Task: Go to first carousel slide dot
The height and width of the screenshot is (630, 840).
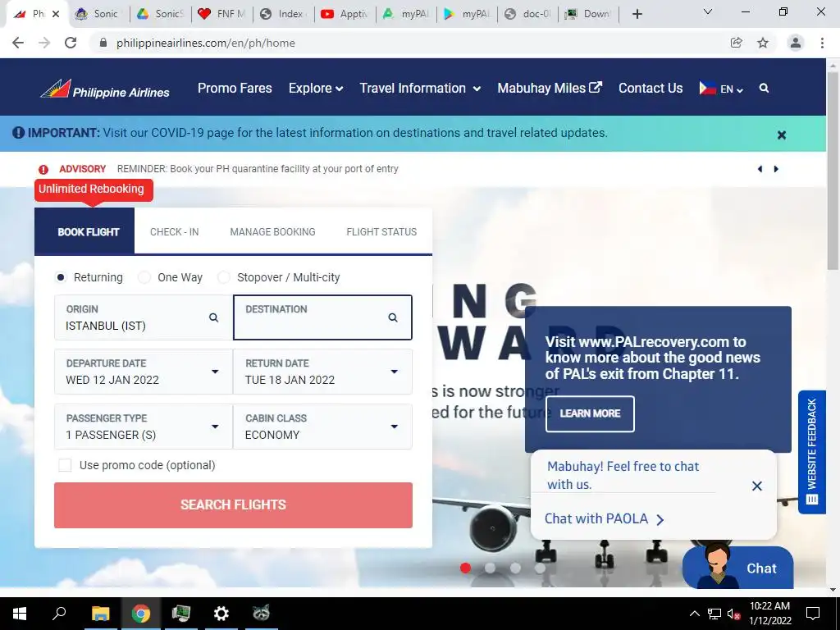Action: [x=466, y=568]
